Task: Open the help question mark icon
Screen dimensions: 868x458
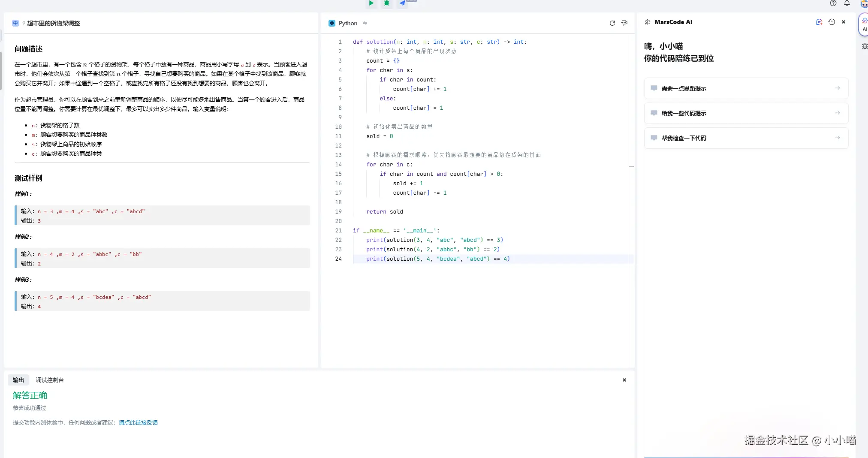Action: pos(833,3)
